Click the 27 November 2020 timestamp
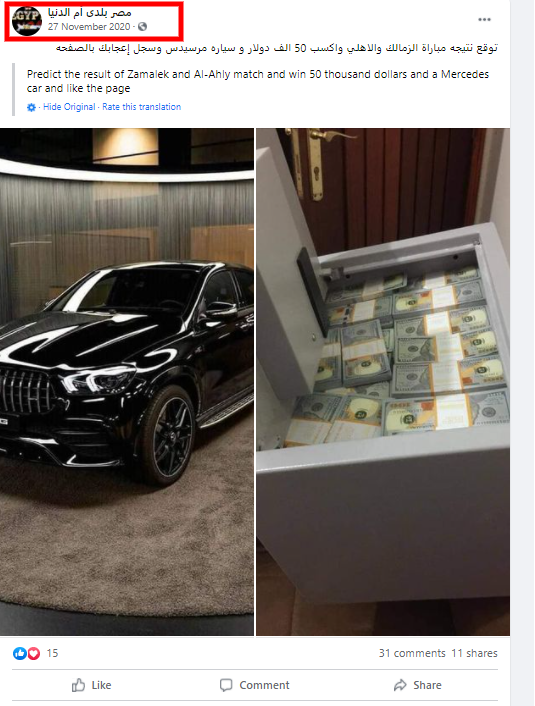This screenshot has width=535, height=706. [x=89, y=27]
